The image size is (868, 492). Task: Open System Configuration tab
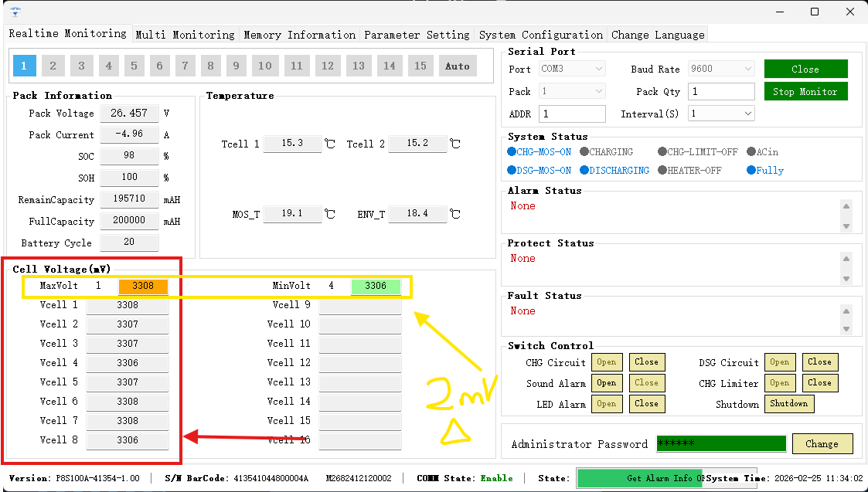pos(541,34)
